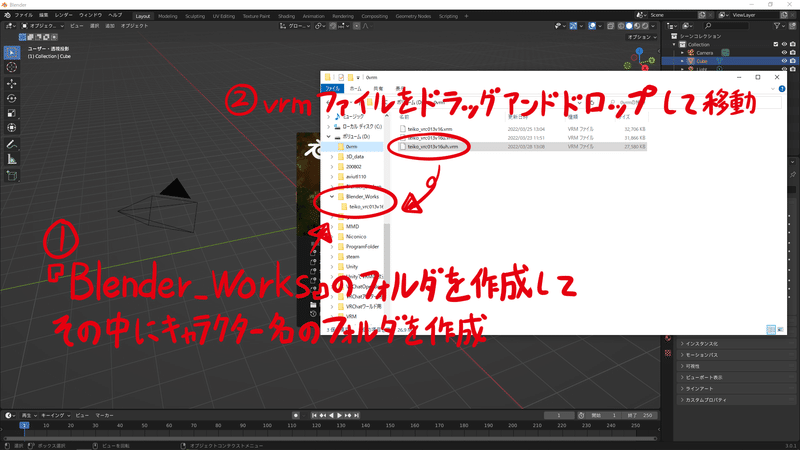
Task: Select the Rotate tool
Action: [x=12, y=98]
